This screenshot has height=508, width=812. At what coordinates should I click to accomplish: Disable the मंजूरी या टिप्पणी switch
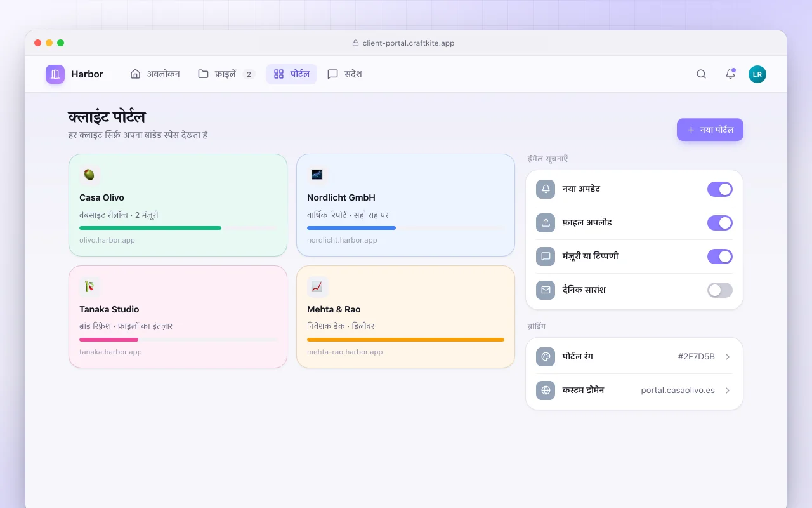(720, 257)
